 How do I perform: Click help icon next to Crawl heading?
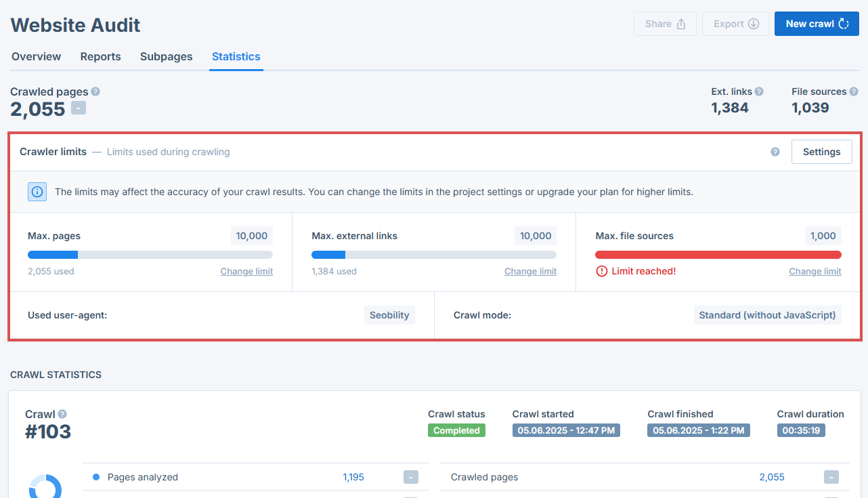tap(62, 414)
